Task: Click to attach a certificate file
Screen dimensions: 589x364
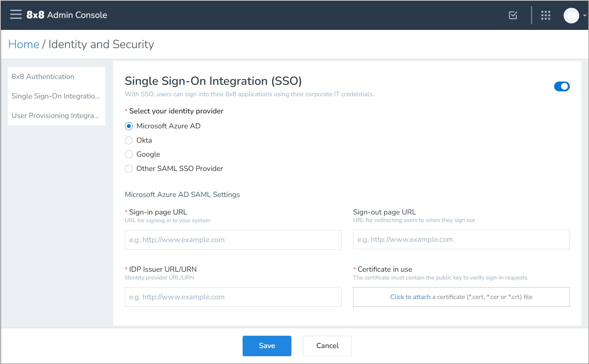Action: (x=461, y=297)
